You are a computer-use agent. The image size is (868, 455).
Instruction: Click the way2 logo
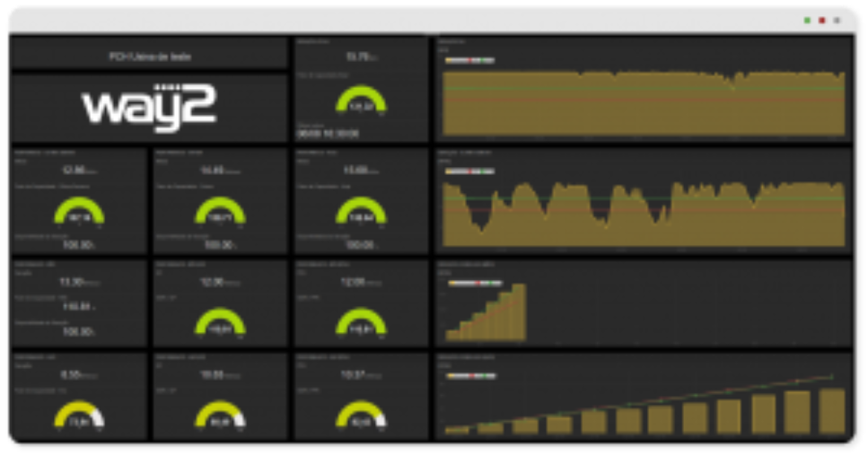[x=149, y=107]
